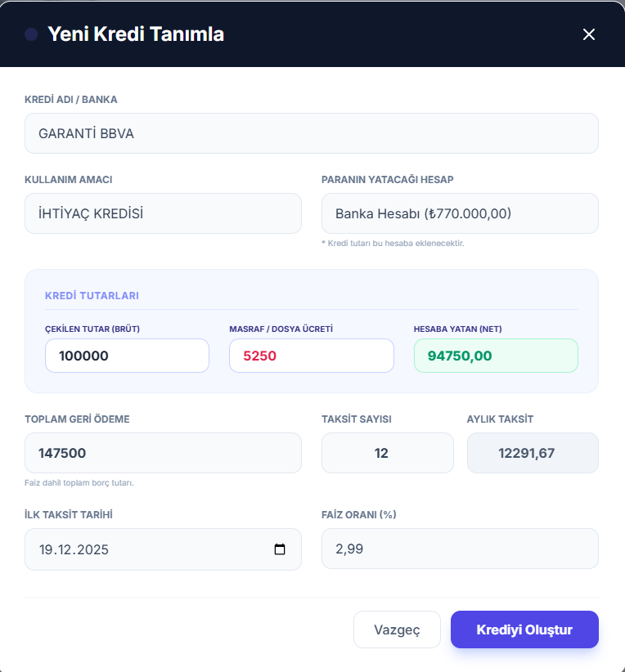Click the green Hesaba Yatan (Net) field
The width and height of the screenshot is (625, 672).
pyautogui.click(x=496, y=356)
